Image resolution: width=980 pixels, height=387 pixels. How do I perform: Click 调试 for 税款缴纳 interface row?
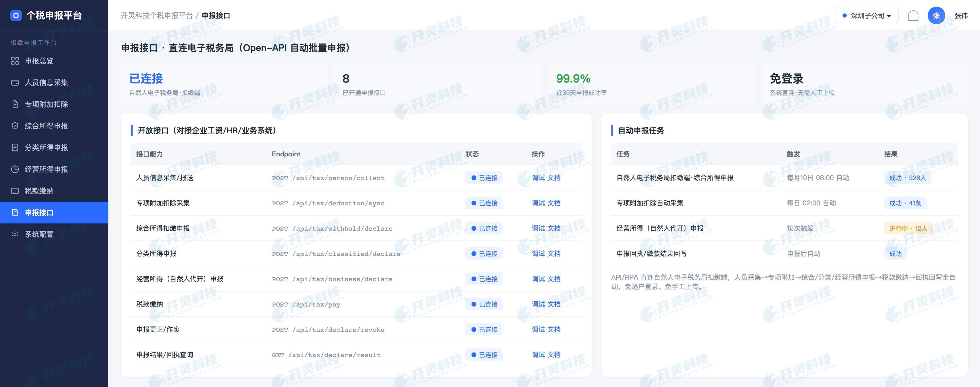538,304
